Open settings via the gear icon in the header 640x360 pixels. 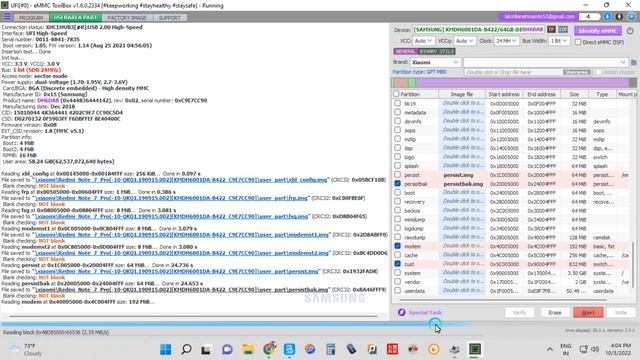(x=632, y=17)
